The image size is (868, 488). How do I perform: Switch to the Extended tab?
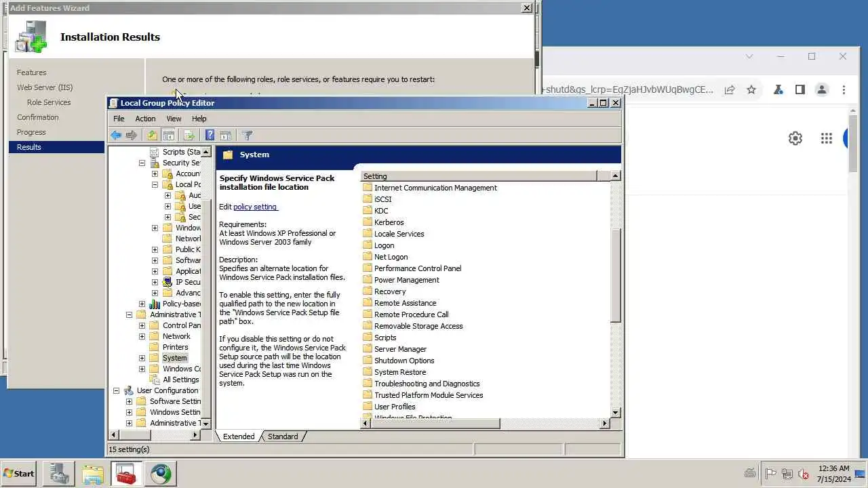239,436
